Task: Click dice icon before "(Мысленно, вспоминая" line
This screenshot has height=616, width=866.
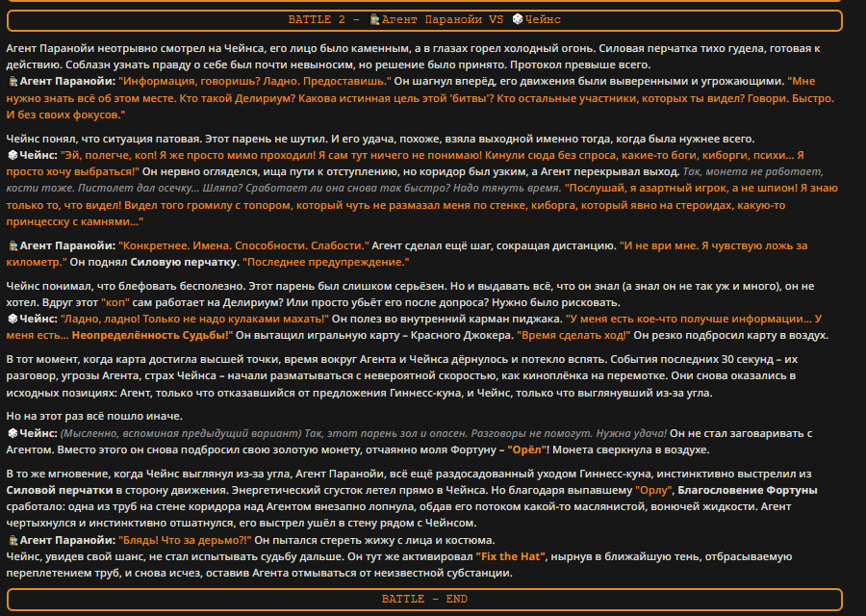Action: [13, 433]
